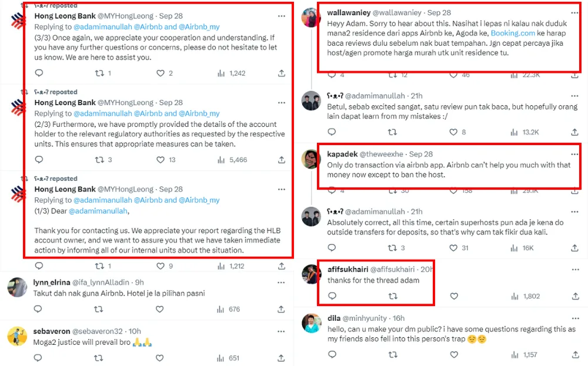Open wallawaniey's profile picture
The height and width of the screenshot is (366, 588).
(311, 18)
